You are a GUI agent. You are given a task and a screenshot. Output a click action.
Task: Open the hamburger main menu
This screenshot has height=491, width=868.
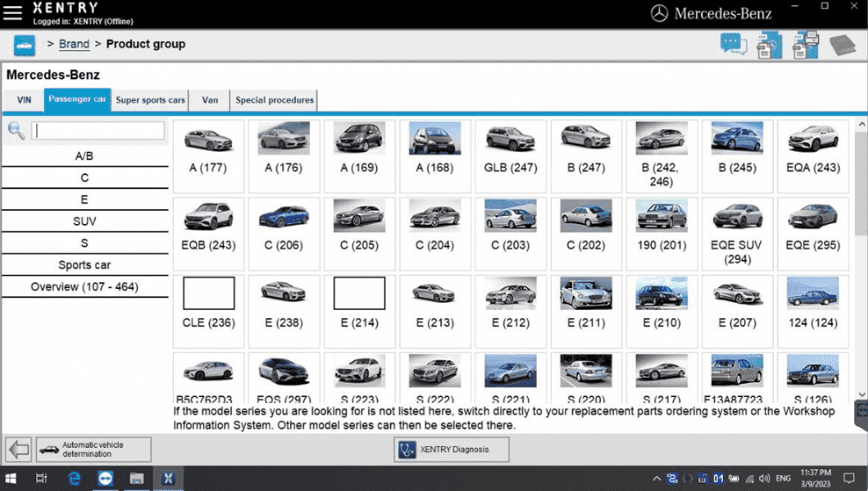(x=12, y=12)
